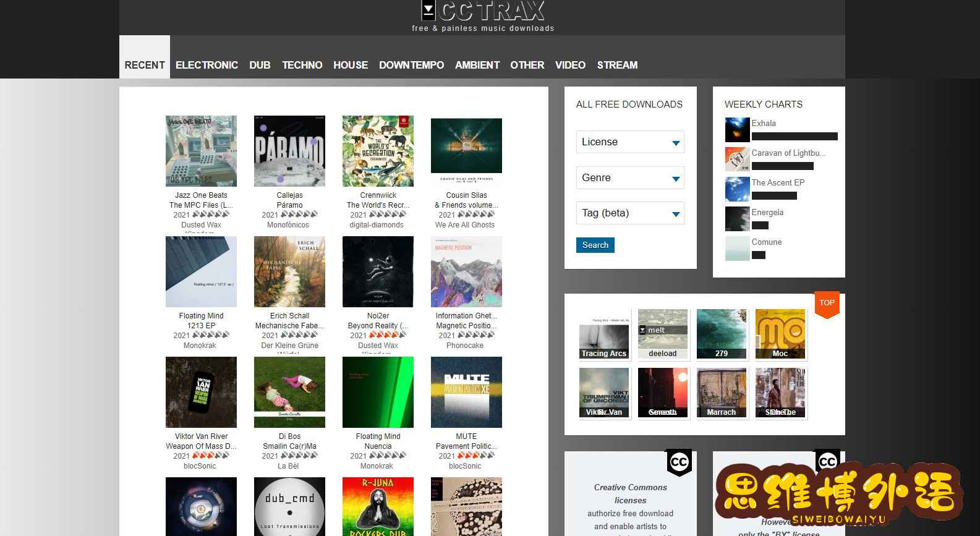Click the blocSonic label under MUTE
Image resolution: width=980 pixels, height=536 pixels.
tap(465, 466)
